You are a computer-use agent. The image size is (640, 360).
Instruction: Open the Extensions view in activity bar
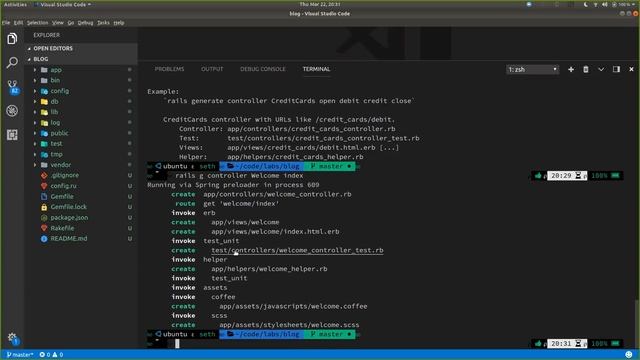(12, 135)
